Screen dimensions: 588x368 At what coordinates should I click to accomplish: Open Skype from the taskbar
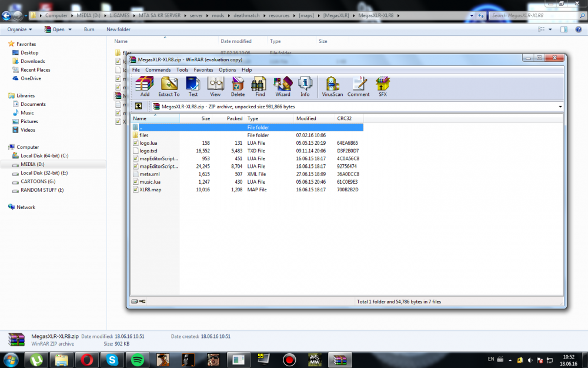tap(112, 360)
